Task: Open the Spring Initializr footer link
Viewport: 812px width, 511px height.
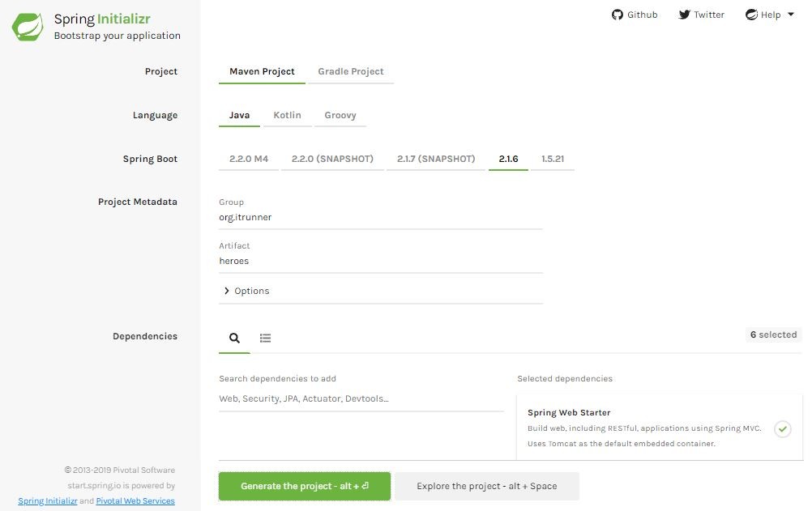Action: click(48, 500)
